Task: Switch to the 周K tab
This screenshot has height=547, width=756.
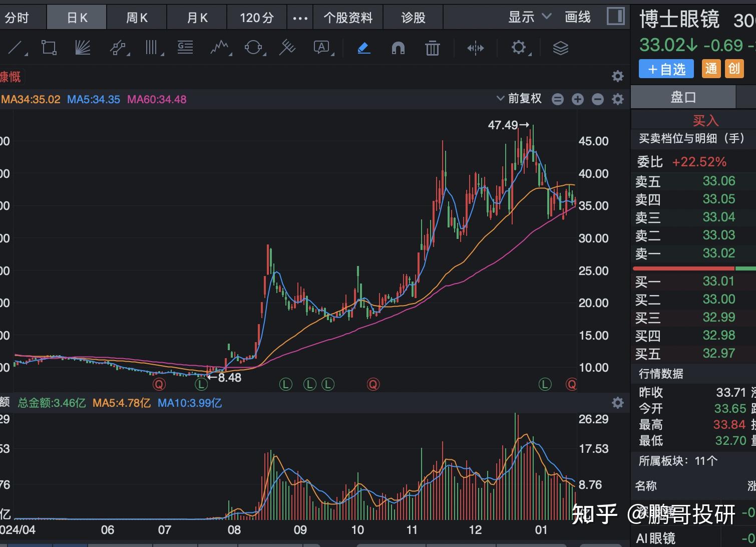Action: [x=137, y=18]
